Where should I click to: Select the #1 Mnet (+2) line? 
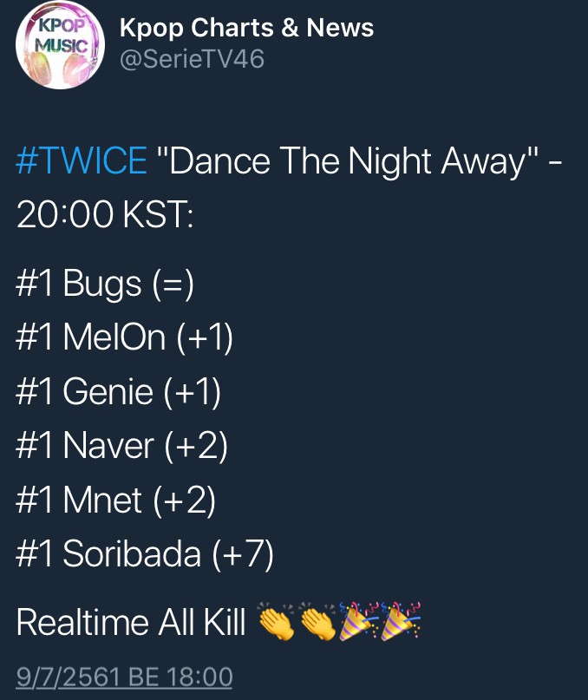click(116, 500)
